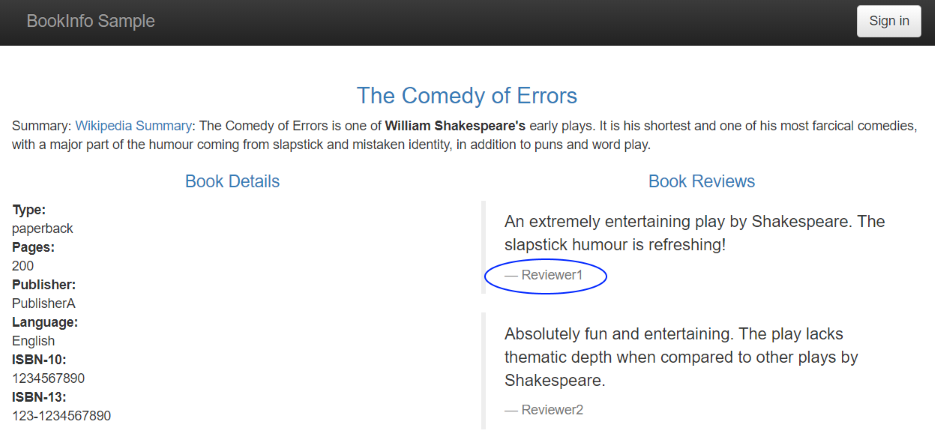Click the bold William Shakespeare's text
Screen dimensions: 935x431
pos(455,126)
